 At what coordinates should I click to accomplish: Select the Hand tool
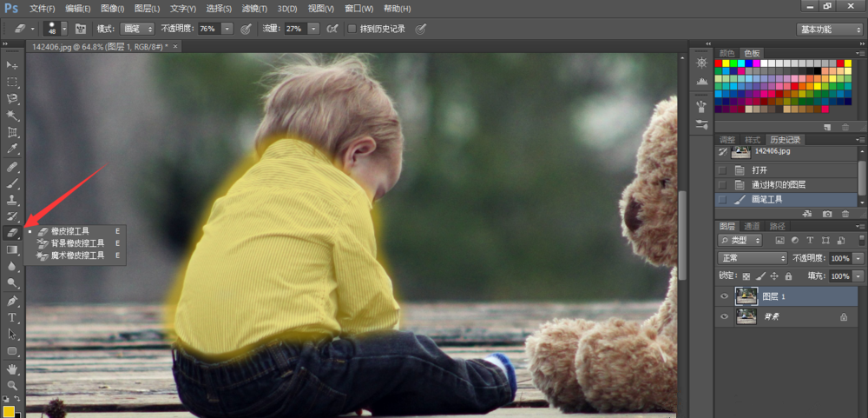(x=11, y=368)
